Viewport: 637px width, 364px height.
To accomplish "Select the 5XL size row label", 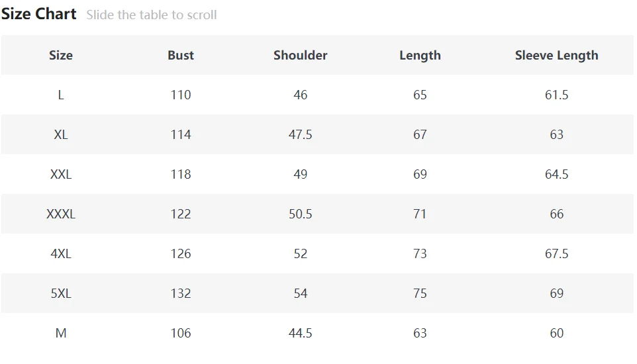I will [x=61, y=293].
